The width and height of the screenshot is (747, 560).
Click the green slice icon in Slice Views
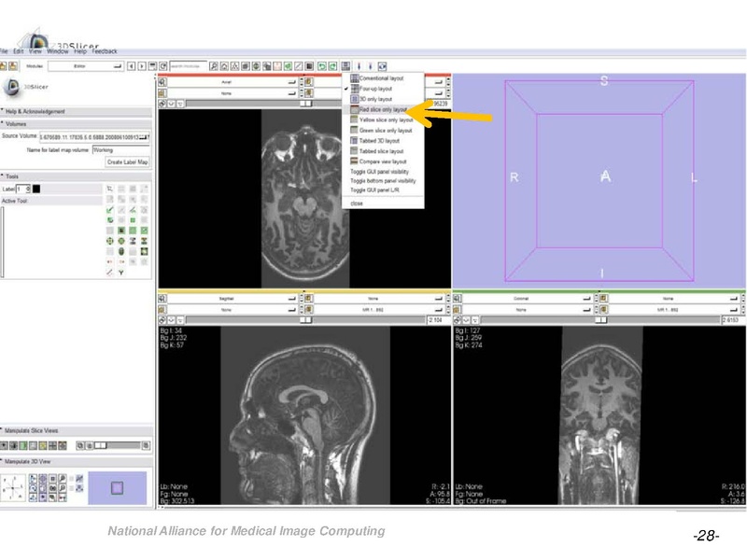coord(23,446)
